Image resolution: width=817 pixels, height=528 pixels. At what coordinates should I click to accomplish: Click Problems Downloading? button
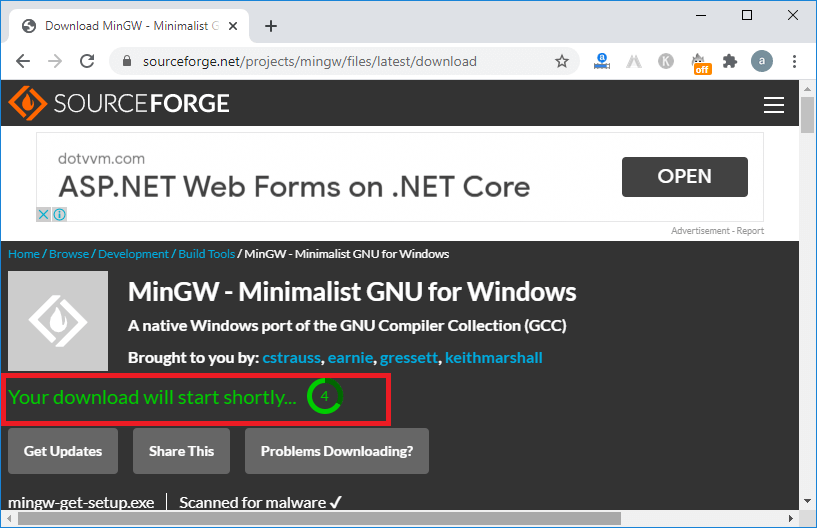pyautogui.click(x=337, y=451)
